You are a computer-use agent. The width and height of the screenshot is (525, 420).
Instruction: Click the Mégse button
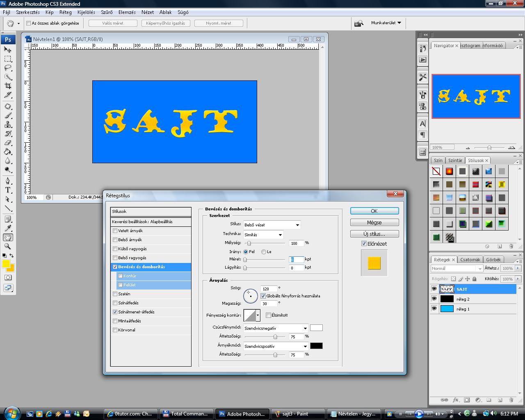pyautogui.click(x=374, y=222)
